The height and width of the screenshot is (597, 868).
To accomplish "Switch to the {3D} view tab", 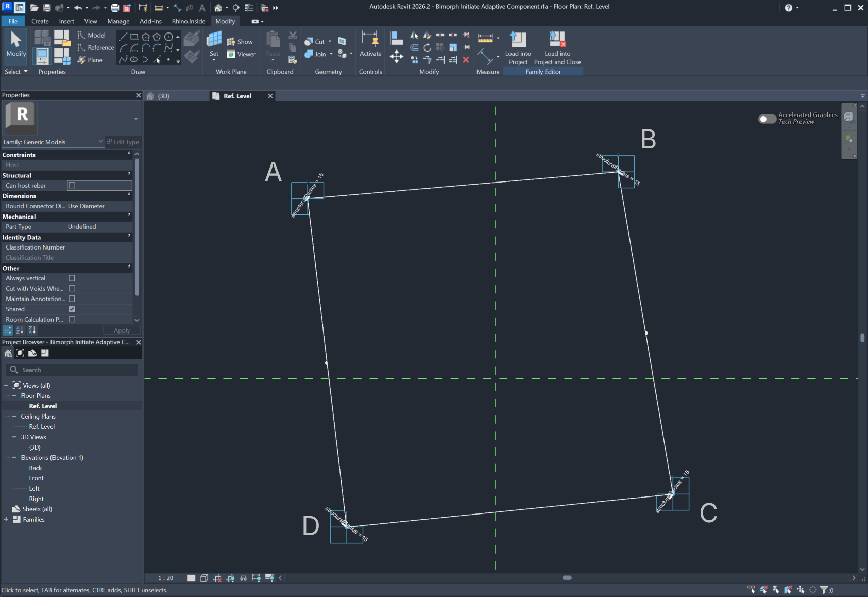I will (x=163, y=96).
